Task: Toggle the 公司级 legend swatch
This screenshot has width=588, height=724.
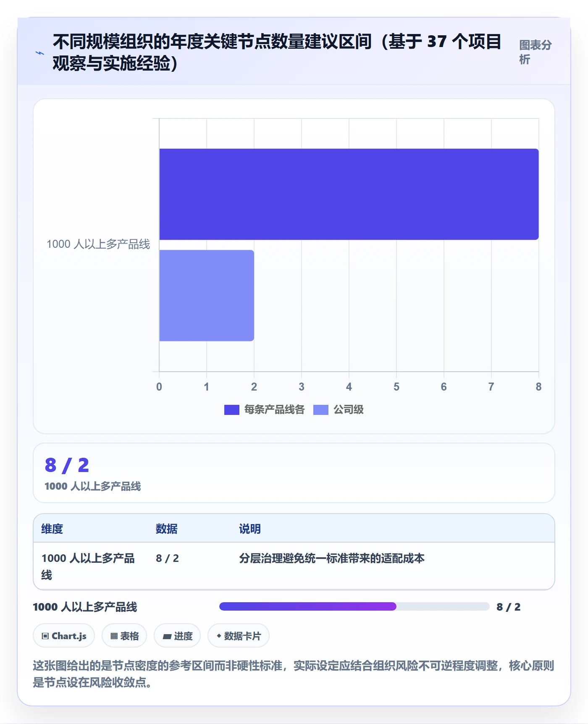Action: click(320, 409)
